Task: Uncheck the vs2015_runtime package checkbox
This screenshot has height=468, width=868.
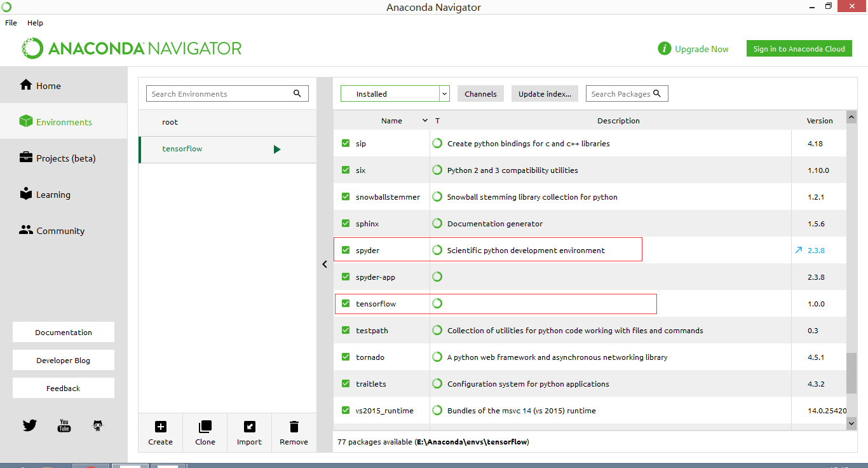Action: 346,410
